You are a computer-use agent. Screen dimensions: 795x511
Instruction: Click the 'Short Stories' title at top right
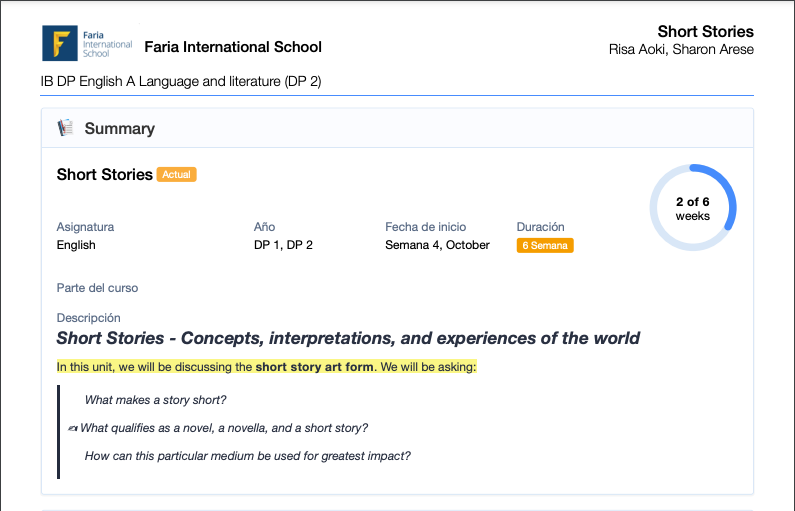(x=705, y=32)
